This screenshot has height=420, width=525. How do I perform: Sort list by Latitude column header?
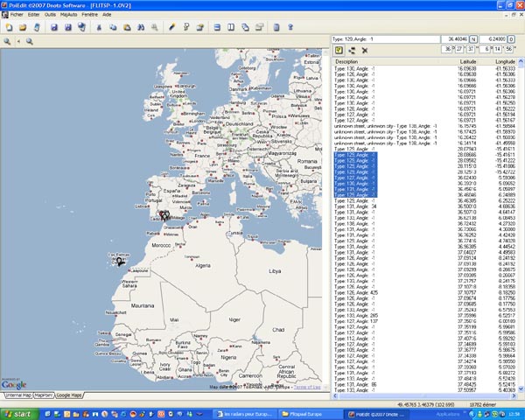pyautogui.click(x=467, y=61)
